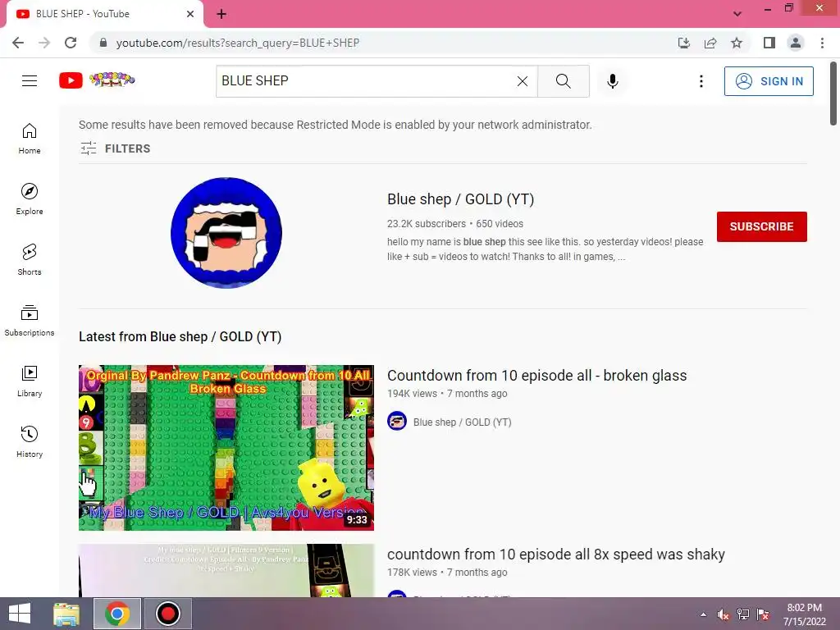View site info via lock icon
Viewport: 840px width, 630px height.
(103, 43)
